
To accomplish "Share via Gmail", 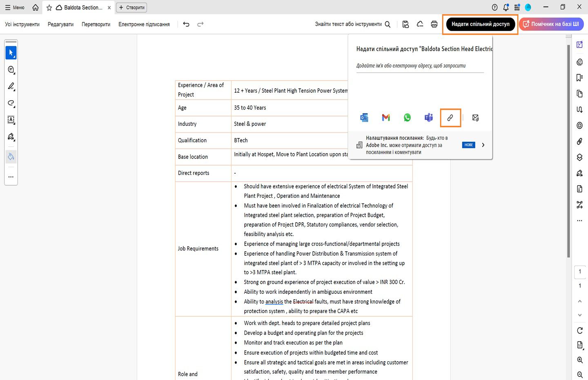I will (x=386, y=118).
